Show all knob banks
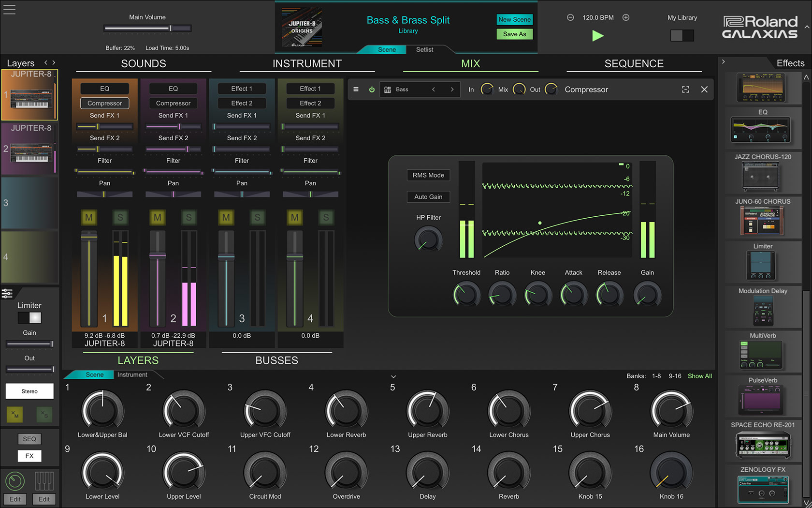The width and height of the screenshot is (812, 508). coord(699,376)
